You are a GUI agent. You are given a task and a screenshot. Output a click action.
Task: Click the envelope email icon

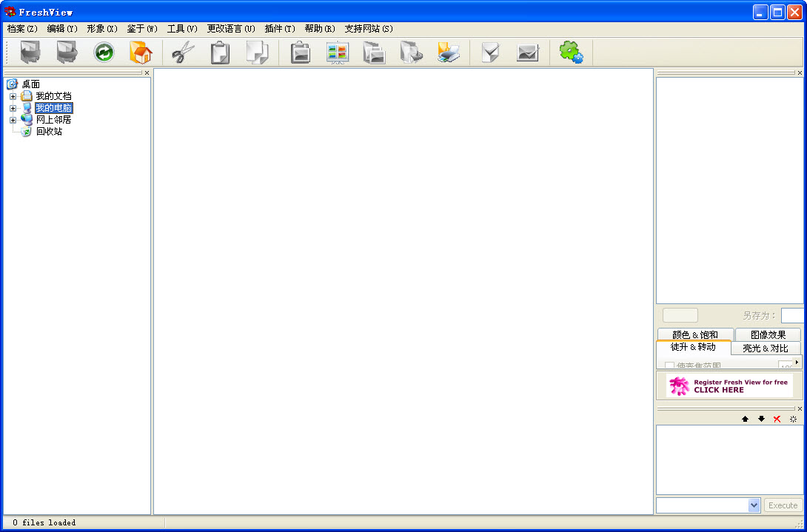click(527, 53)
